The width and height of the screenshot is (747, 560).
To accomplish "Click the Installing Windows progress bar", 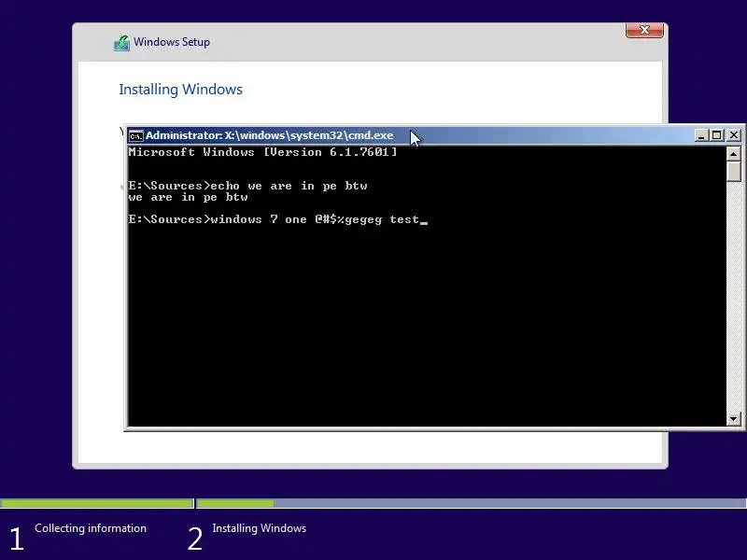I will [472, 503].
